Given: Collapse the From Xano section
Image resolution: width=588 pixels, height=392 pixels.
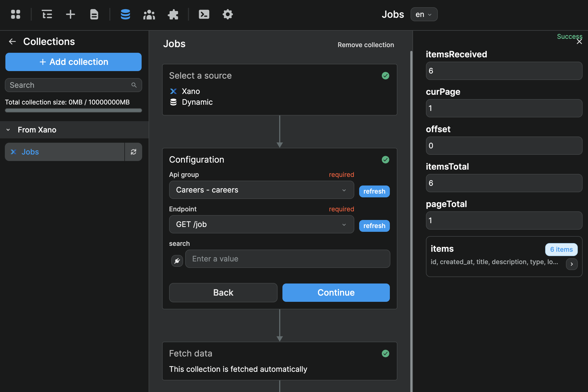Looking at the screenshot, I should click(8, 130).
